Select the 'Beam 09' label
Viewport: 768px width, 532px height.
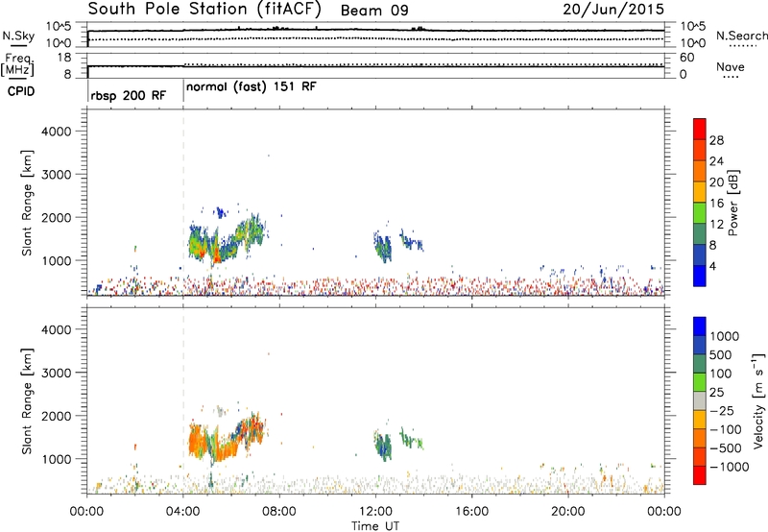click(374, 11)
